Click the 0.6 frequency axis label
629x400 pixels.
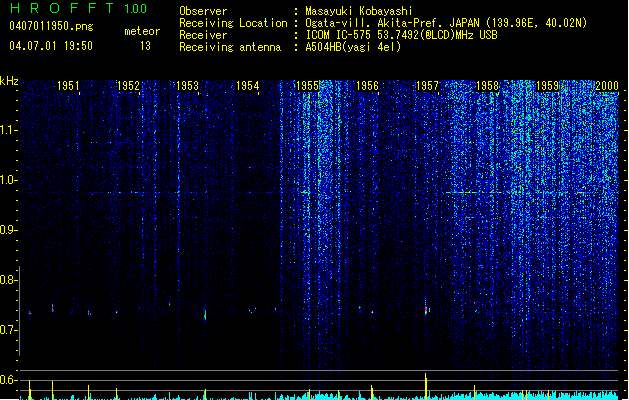coord(9,380)
